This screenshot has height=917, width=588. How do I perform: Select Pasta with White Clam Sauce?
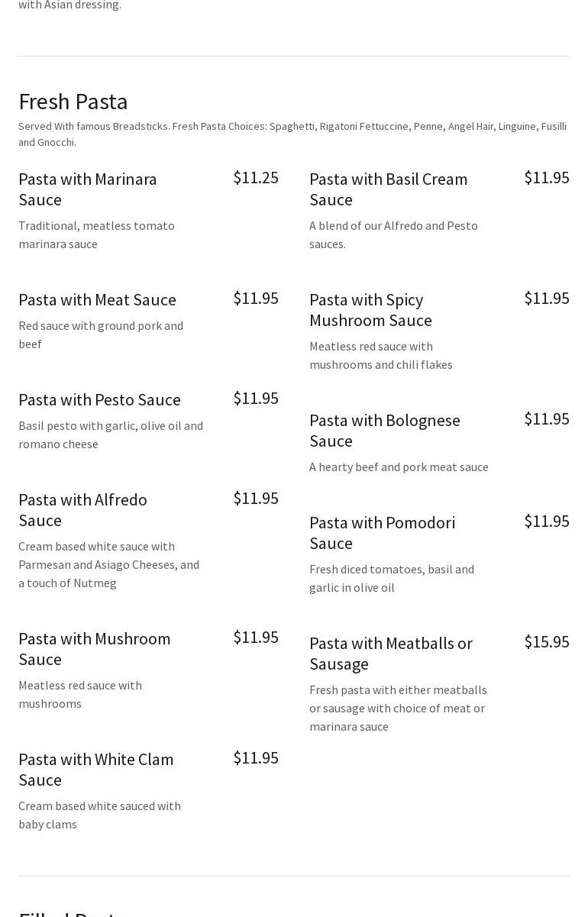tap(96, 769)
